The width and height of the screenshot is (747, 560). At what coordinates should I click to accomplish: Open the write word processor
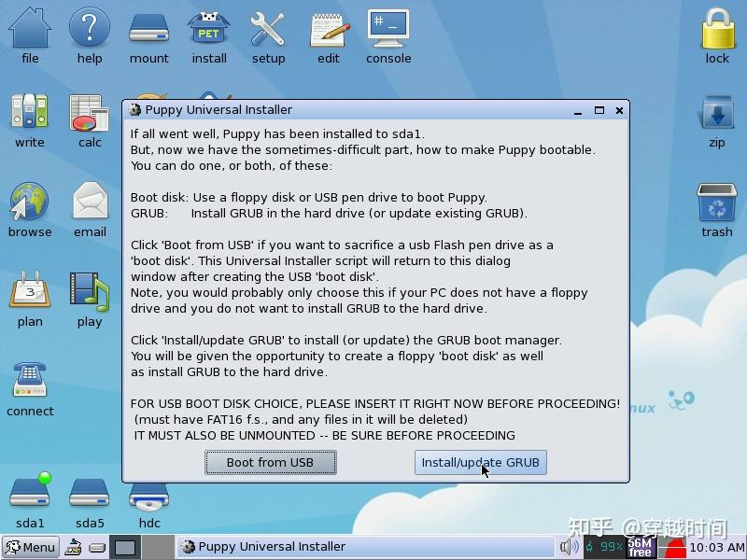(29, 112)
